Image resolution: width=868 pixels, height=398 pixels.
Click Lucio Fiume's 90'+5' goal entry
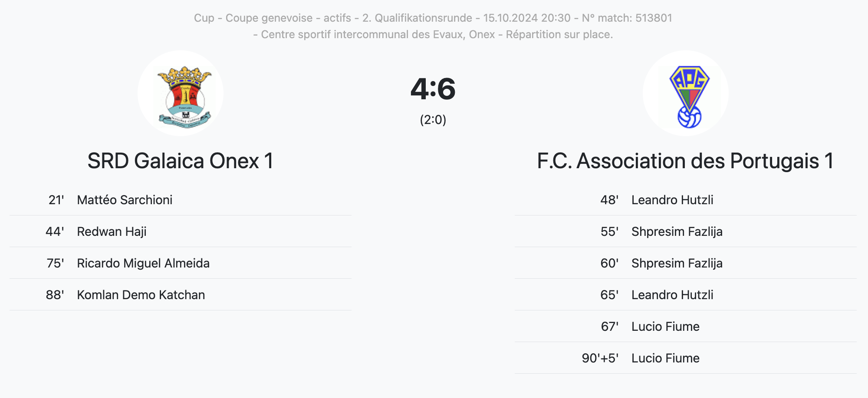[665, 358]
